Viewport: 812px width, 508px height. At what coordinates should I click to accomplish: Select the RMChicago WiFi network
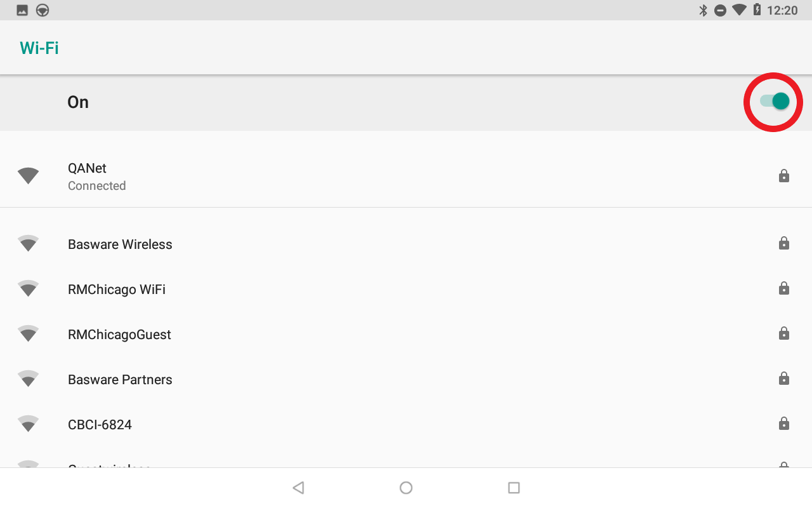click(406, 289)
